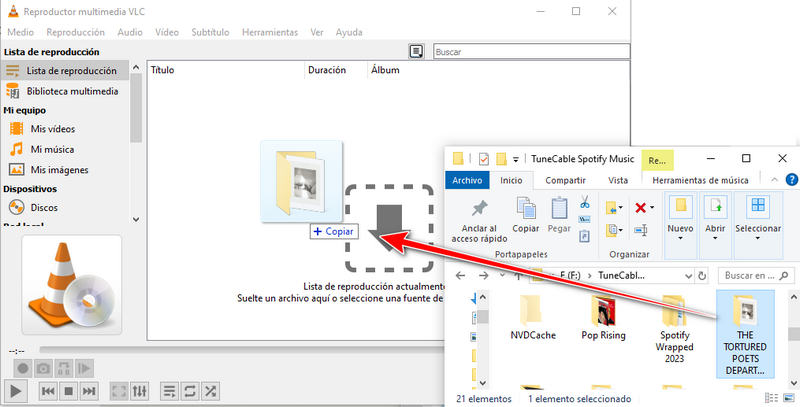Open VLC Audio menu
The width and height of the screenshot is (800, 407).
130,32
